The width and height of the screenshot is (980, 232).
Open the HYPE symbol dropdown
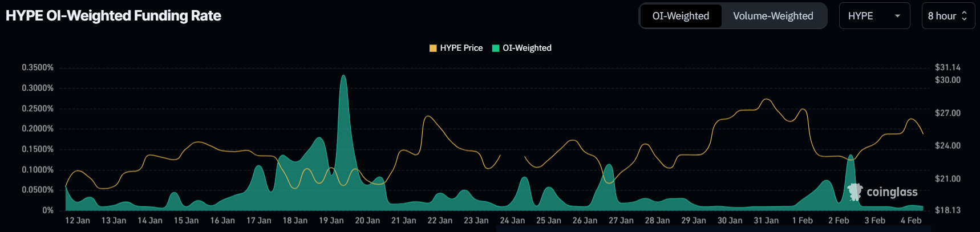(874, 16)
